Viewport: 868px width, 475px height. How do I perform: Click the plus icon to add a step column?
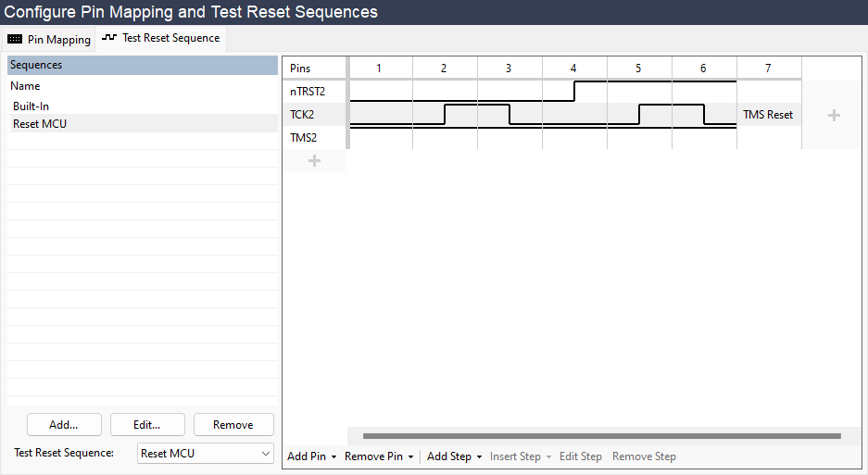pos(834,116)
